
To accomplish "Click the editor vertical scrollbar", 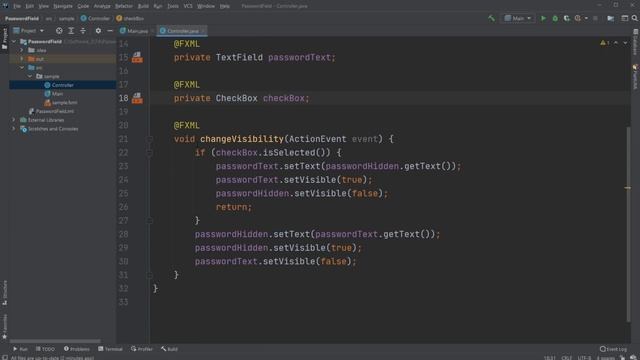I will coord(628,224).
